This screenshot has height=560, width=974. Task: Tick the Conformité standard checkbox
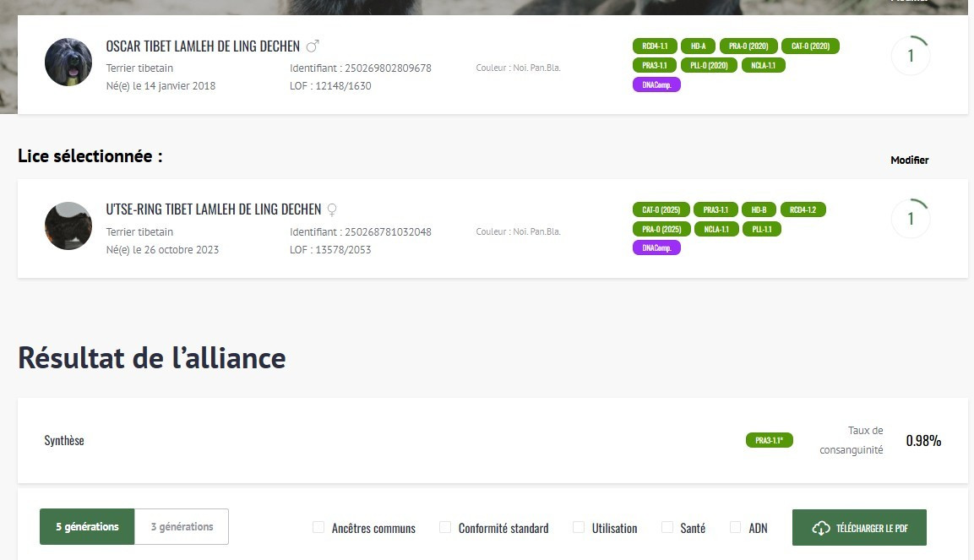[x=445, y=528]
